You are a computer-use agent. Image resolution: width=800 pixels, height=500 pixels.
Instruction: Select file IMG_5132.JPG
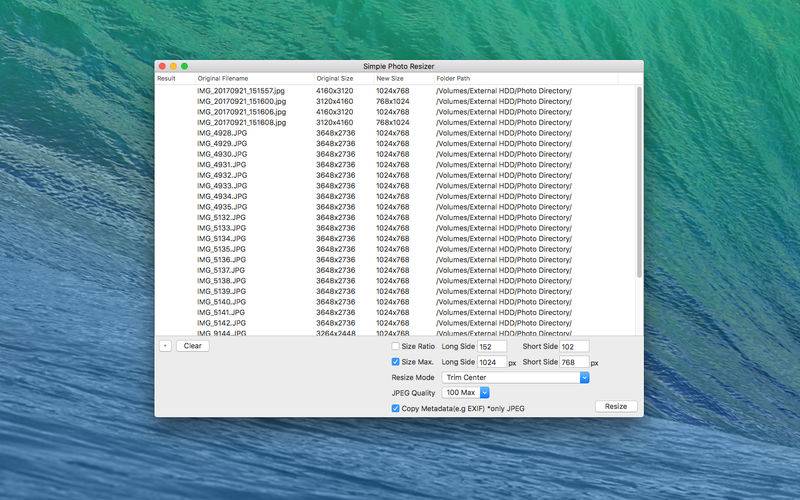(395, 217)
